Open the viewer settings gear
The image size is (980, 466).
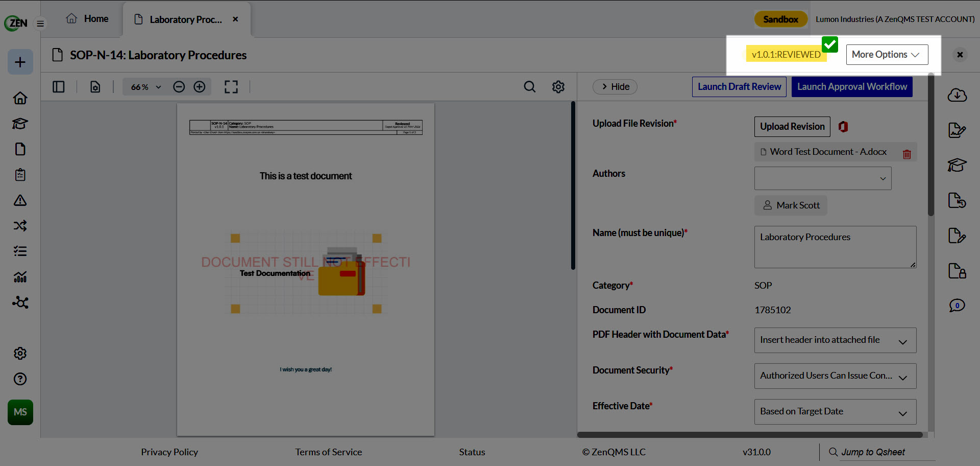(x=558, y=87)
